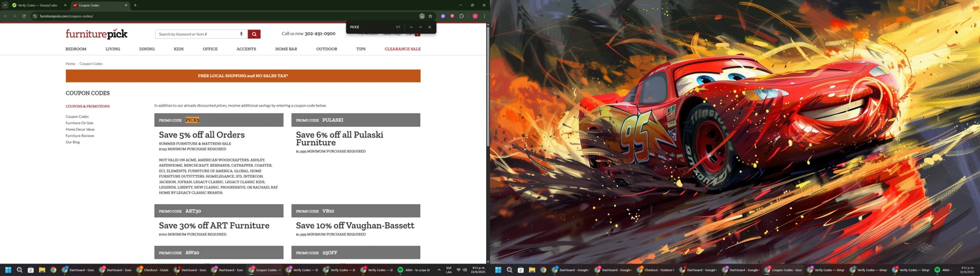The height and width of the screenshot is (276, 980).
Task: Open the TIPS navigation menu
Action: [361, 49]
